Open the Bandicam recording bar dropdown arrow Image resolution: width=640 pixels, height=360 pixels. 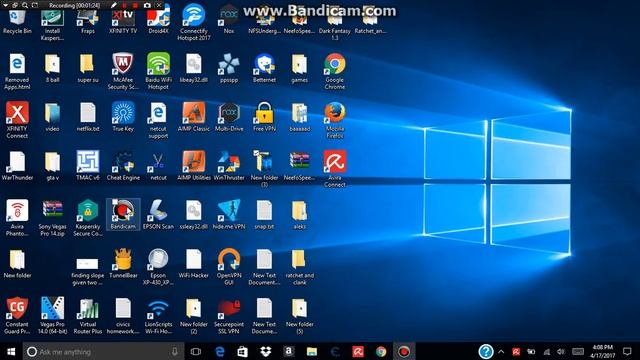point(5,5)
